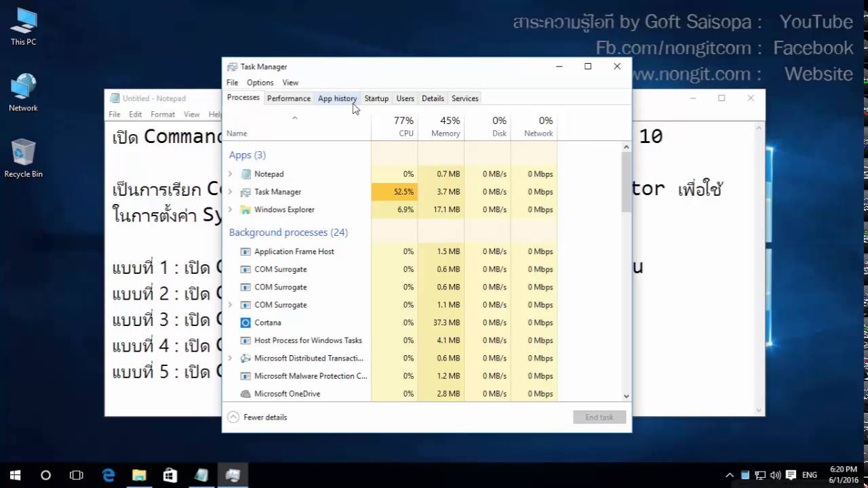Click the process list scrollbar thumb
The height and width of the screenshot is (488, 868).
coord(626,182)
